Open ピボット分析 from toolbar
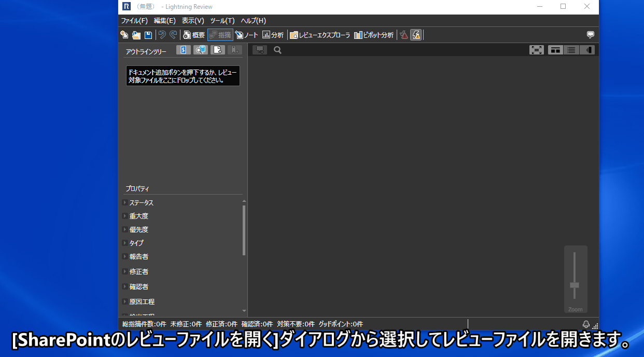This screenshot has height=357, width=644. point(374,35)
